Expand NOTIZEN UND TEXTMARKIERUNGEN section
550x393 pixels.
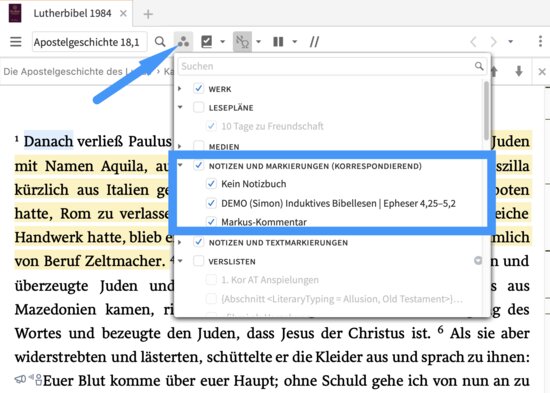tap(180, 242)
